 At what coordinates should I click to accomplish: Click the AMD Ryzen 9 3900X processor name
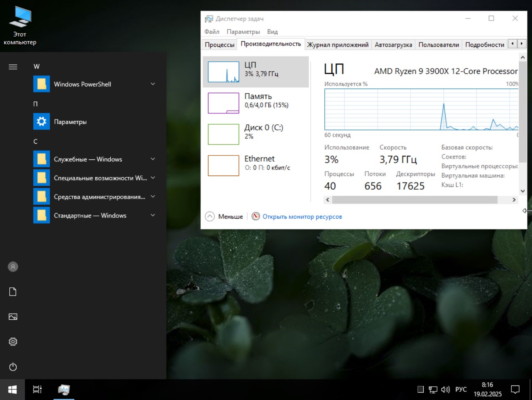[446, 71]
